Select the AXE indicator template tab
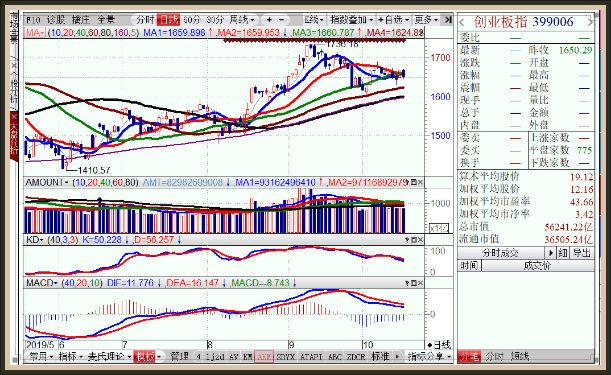 pos(264,356)
